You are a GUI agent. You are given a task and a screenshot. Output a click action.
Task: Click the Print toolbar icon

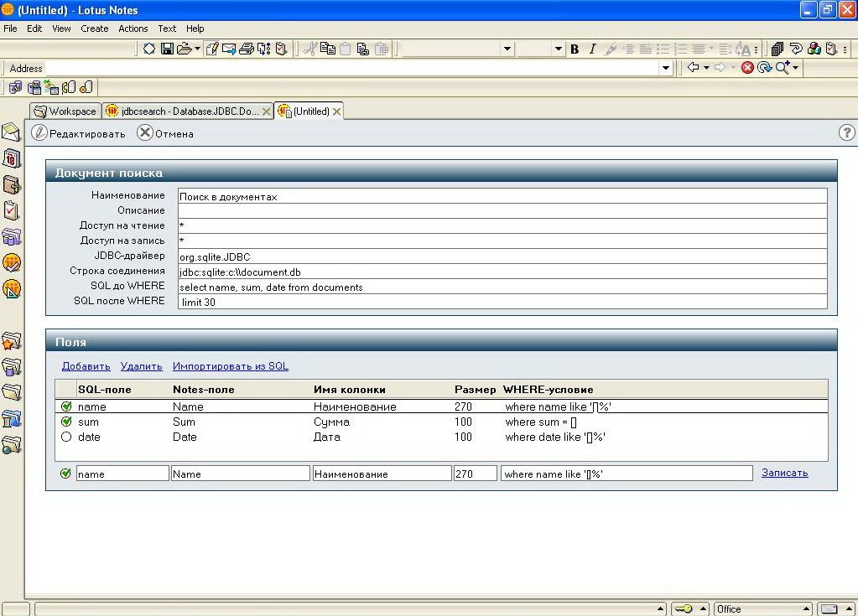pos(246,49)
